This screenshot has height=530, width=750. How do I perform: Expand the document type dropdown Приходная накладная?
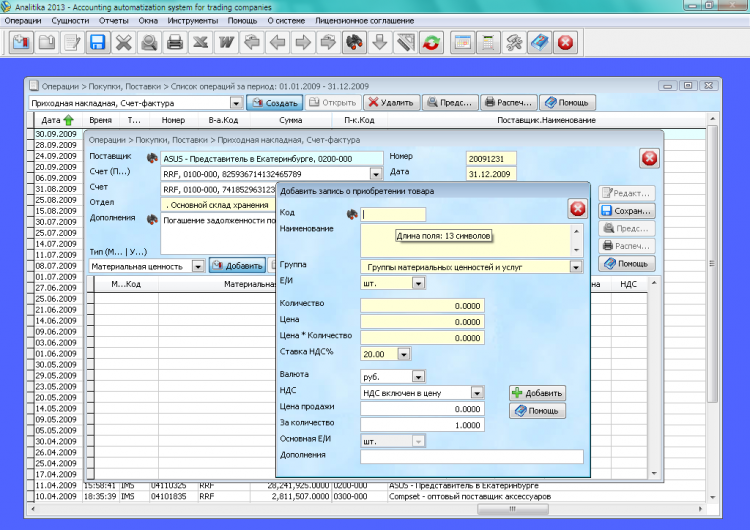(236, 103)
